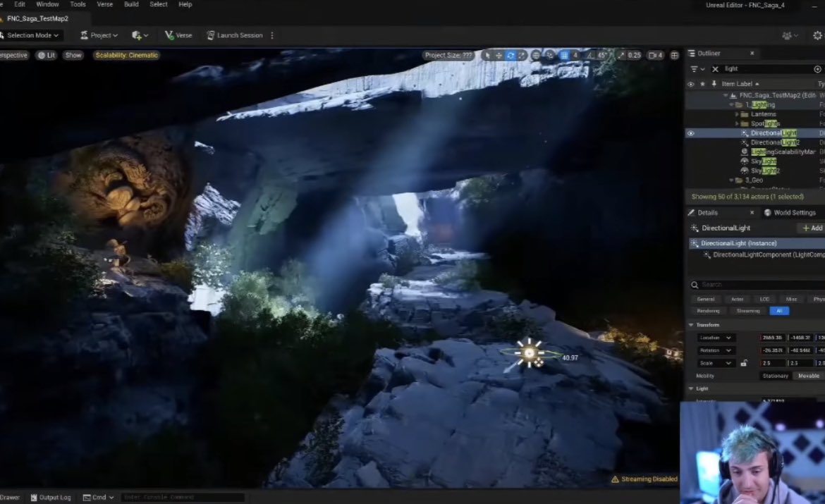825x504 pixels.
Task: Collapse the 1_Lighting folder
Action: point(731,104)
